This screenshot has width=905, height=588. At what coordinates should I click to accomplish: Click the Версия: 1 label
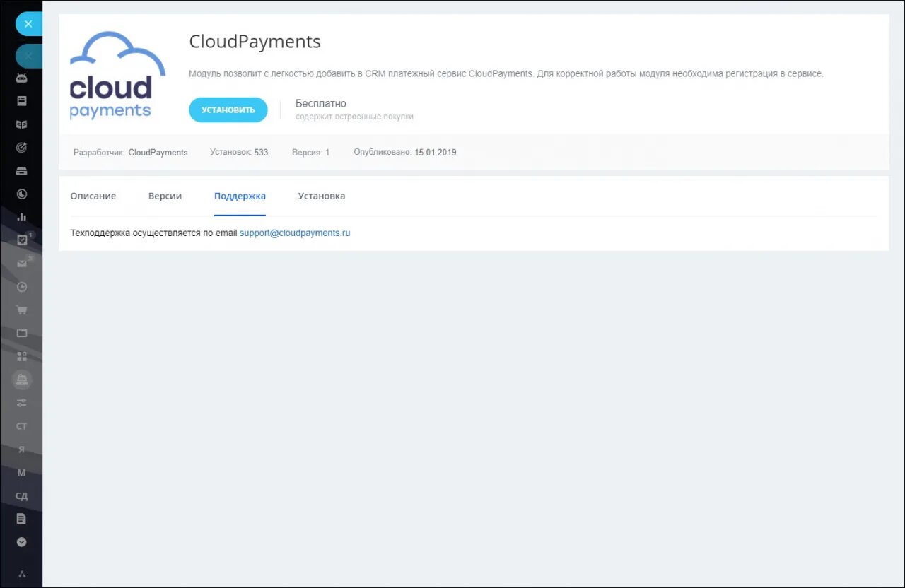[310, 152]
